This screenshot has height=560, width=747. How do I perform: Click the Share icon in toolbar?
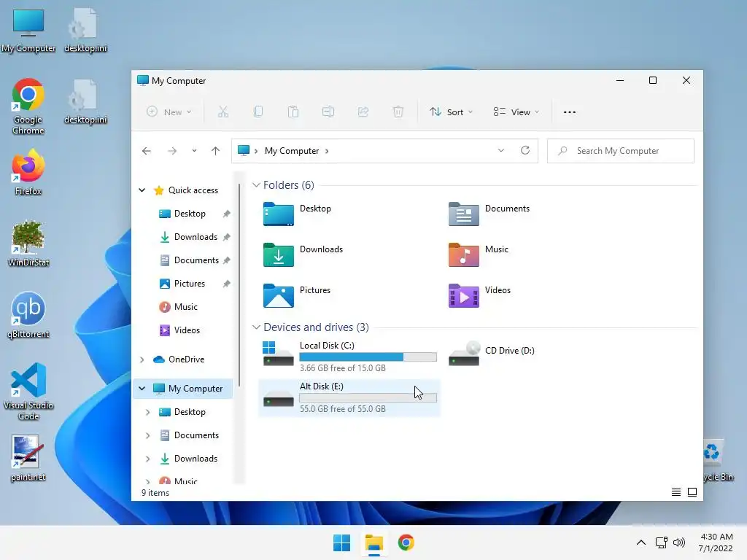pyautogui.click(x=363, y=112)
